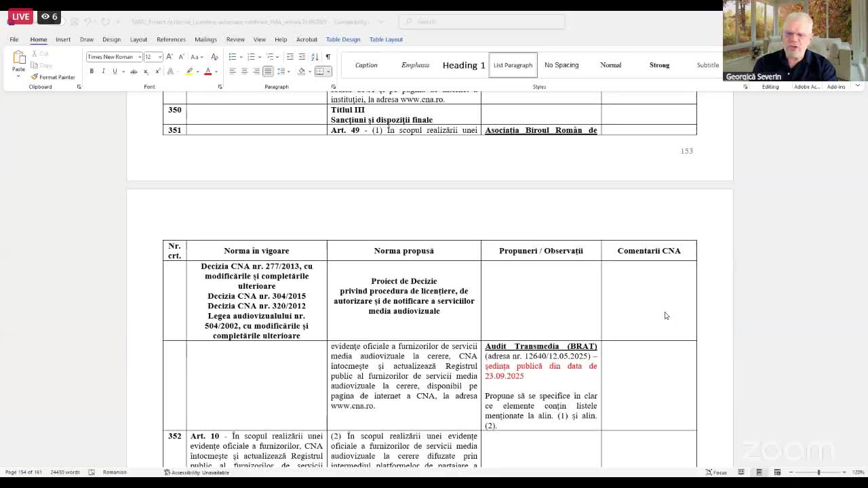The width and height of the screenshot is (868, 488).
Task: Click the Sort icon in Paragraph group
Action: pos(315,57)
